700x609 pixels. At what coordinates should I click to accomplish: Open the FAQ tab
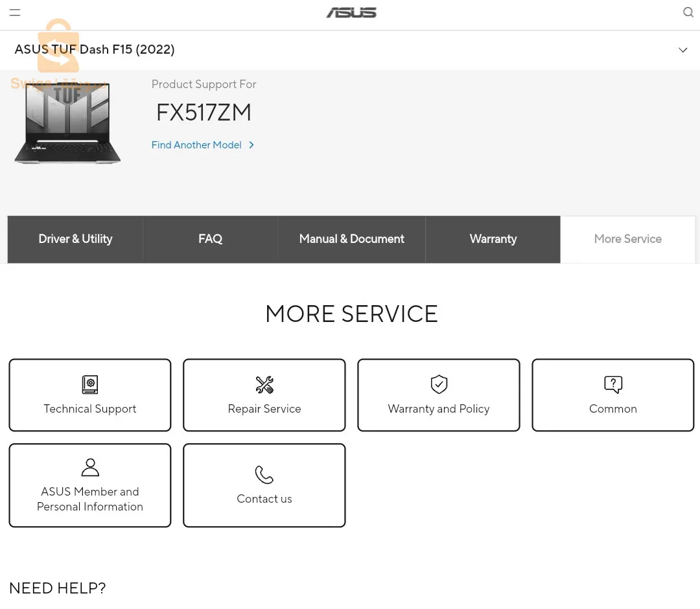tap(210, 239)
